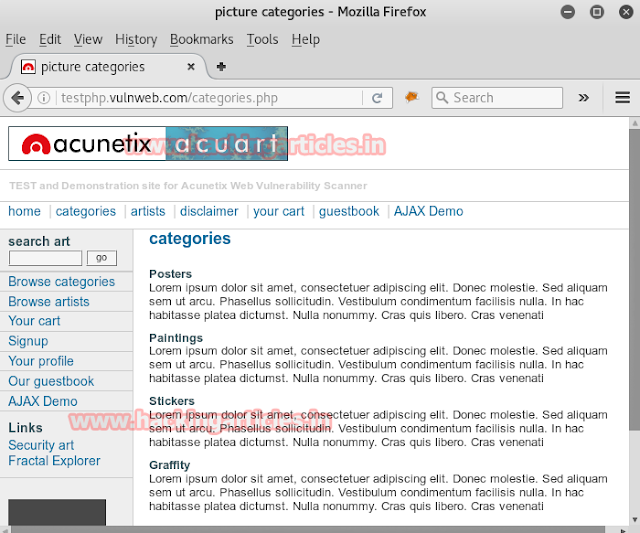
Task: Open the Fractal Explorer link
Action: point(54,461)
